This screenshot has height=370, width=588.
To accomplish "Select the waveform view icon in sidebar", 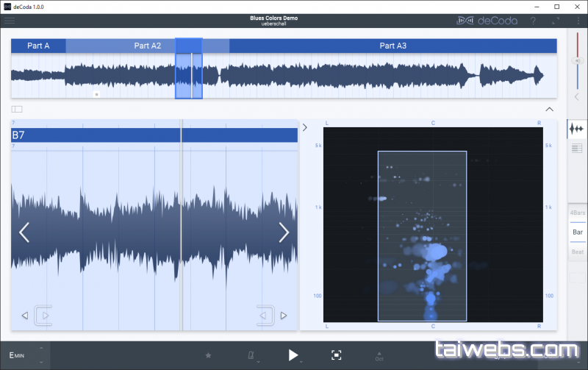I will coord(577,129).
